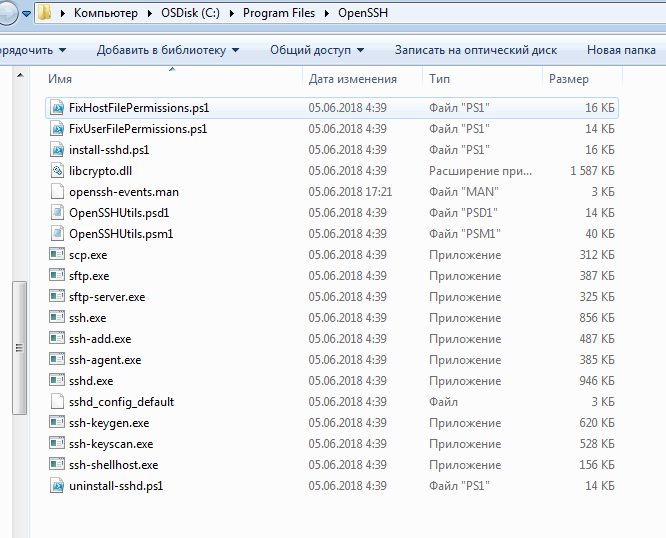Select the libcrypto.dll file icon
This screenshot has height=538, width=666.
57,171
